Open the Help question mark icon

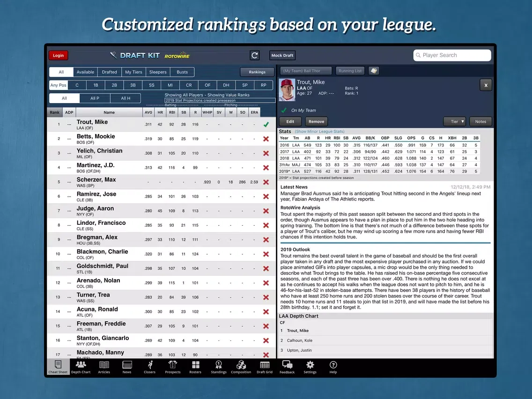[333, 367]
